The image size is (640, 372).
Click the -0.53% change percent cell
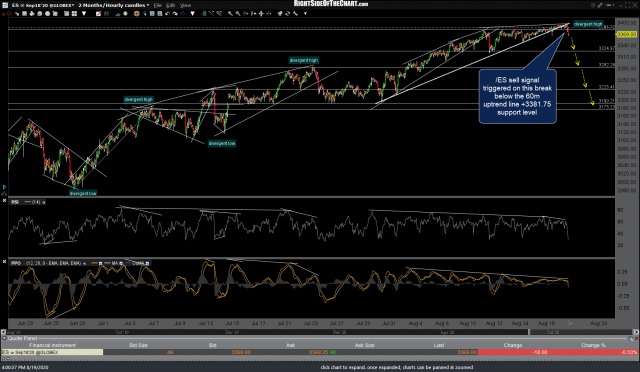tap(629, 352)
